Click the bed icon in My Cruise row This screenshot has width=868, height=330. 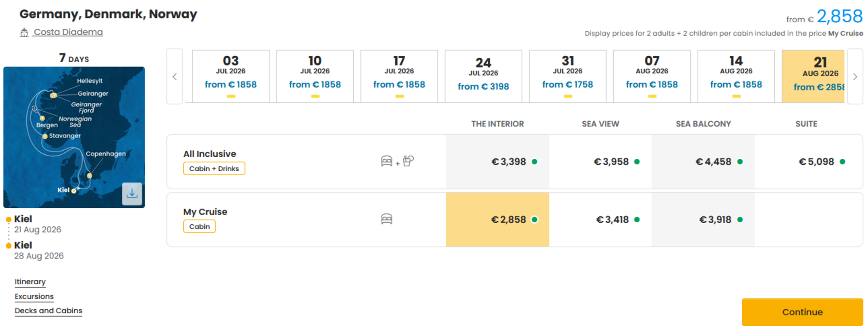[x=387, y=219]
